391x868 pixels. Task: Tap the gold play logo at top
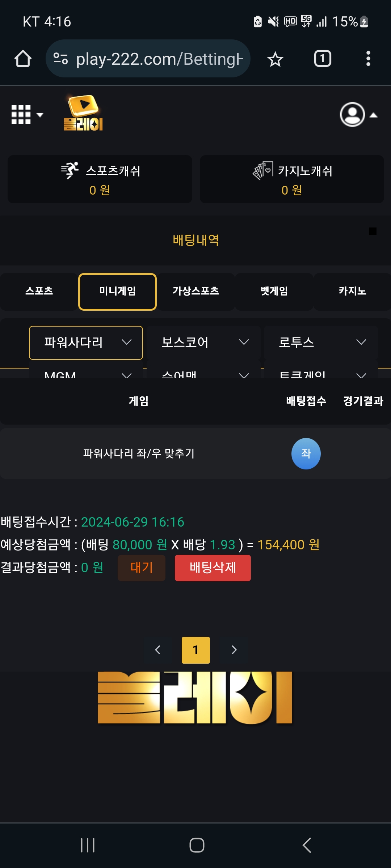click(x=84, y=113)
